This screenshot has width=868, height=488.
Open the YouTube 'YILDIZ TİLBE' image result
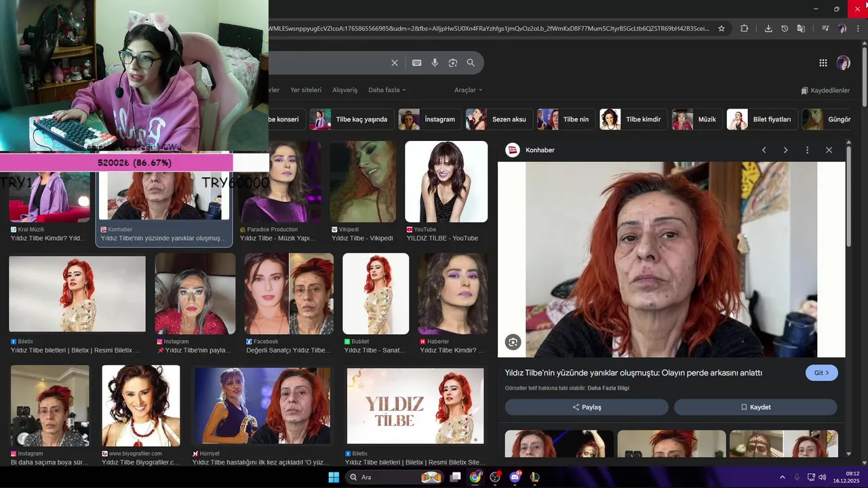point(446,182)
